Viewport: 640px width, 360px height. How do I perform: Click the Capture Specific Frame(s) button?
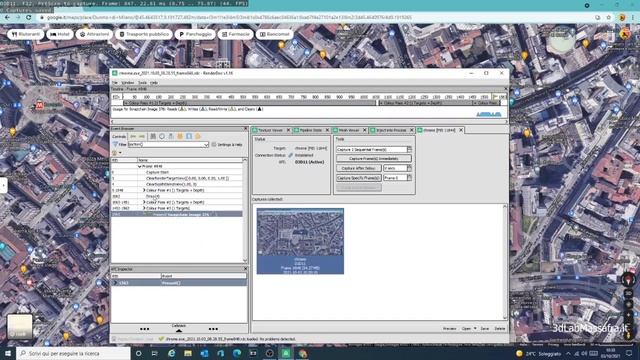358,178
